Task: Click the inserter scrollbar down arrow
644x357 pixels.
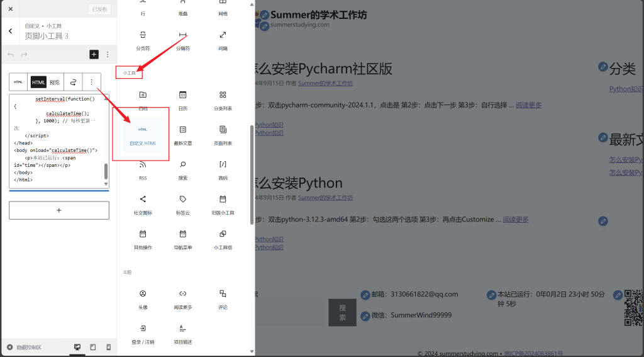Action: (252, 352)
